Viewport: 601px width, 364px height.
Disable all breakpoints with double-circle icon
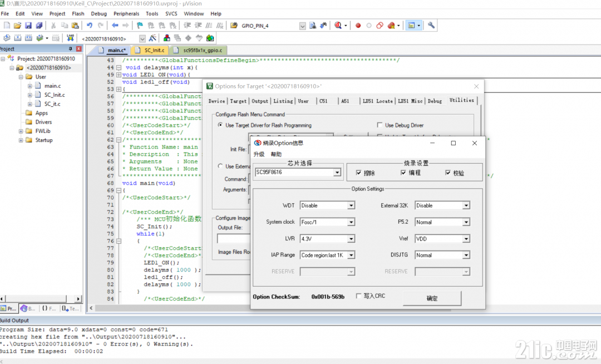380,26
